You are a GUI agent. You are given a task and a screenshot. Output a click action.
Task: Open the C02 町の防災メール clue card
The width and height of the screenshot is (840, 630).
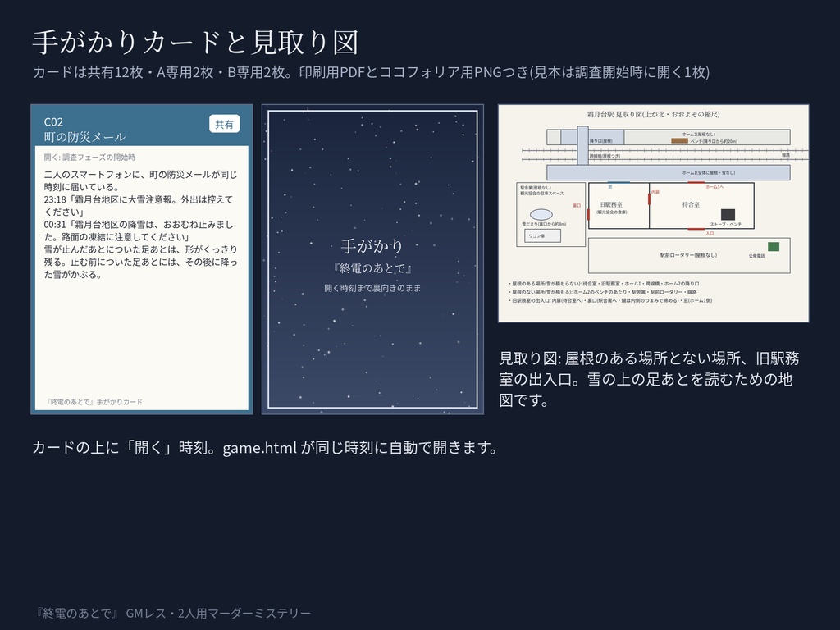(x=141, y=259)
